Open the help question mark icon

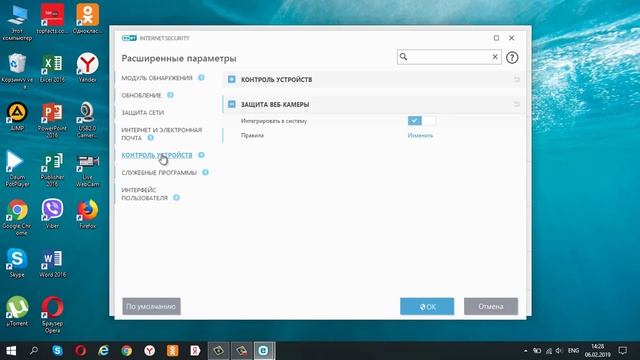pos(512,58)
